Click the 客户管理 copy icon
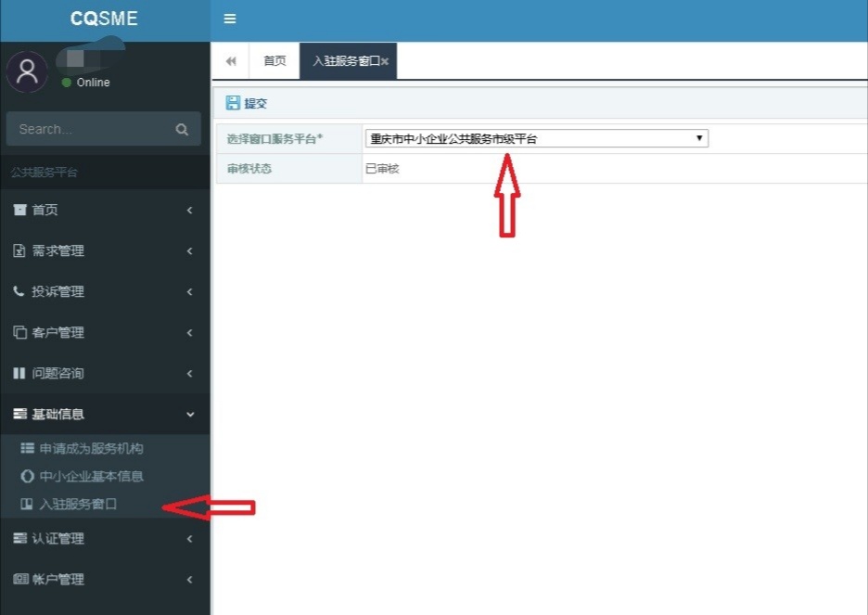This screenshot has height=615, width=868. click(x=19, y=332)
